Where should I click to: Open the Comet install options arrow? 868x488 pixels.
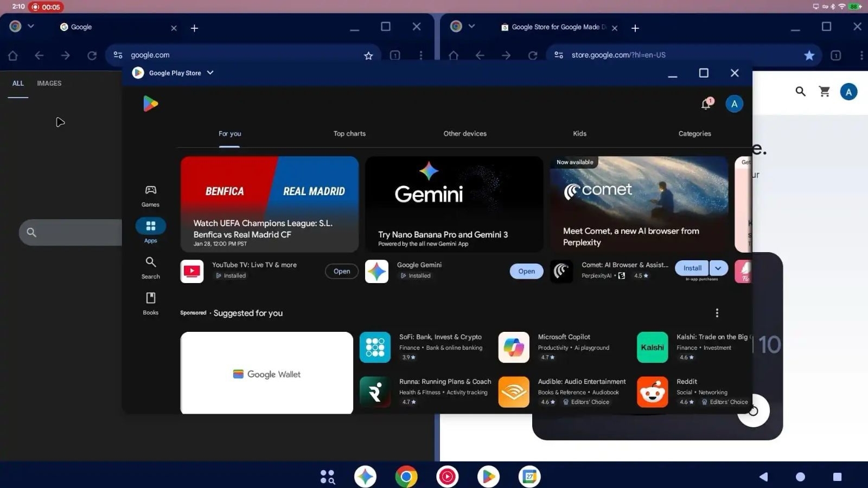pyautogui.click(x=718, y=268)
